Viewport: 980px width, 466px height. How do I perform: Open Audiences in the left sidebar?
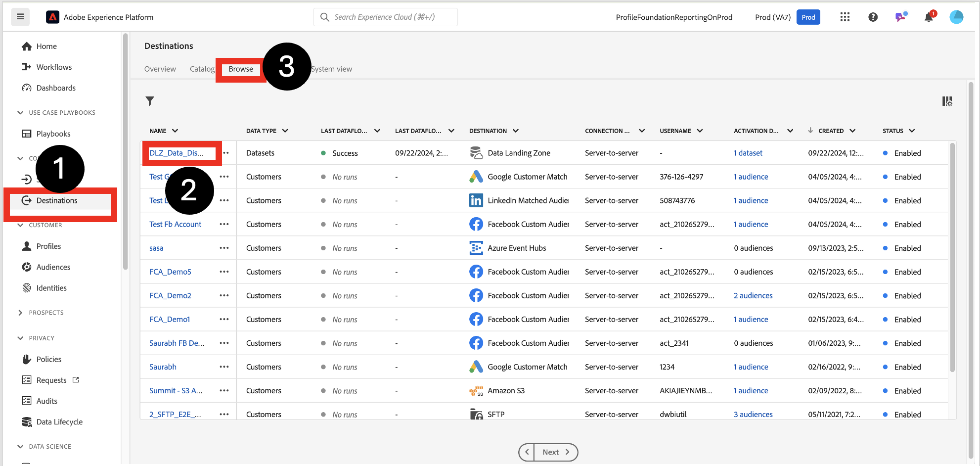53,267
